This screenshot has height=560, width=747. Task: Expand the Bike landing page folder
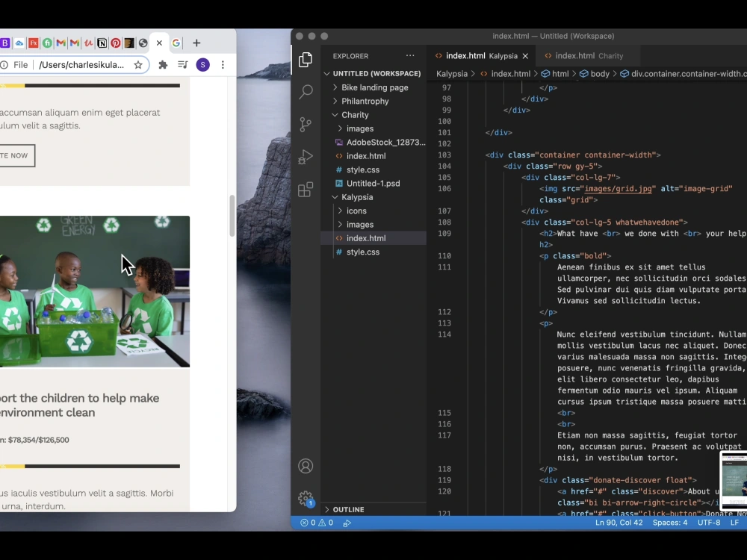point(373,87)
